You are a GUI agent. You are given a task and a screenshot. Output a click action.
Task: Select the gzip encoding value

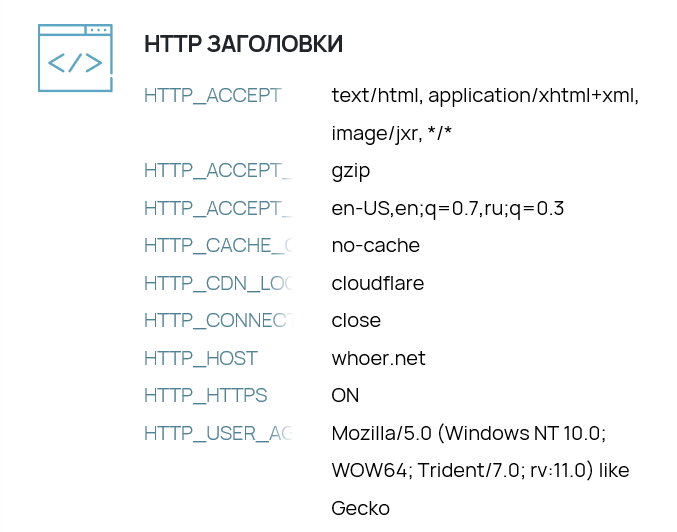tap(351, 171)
